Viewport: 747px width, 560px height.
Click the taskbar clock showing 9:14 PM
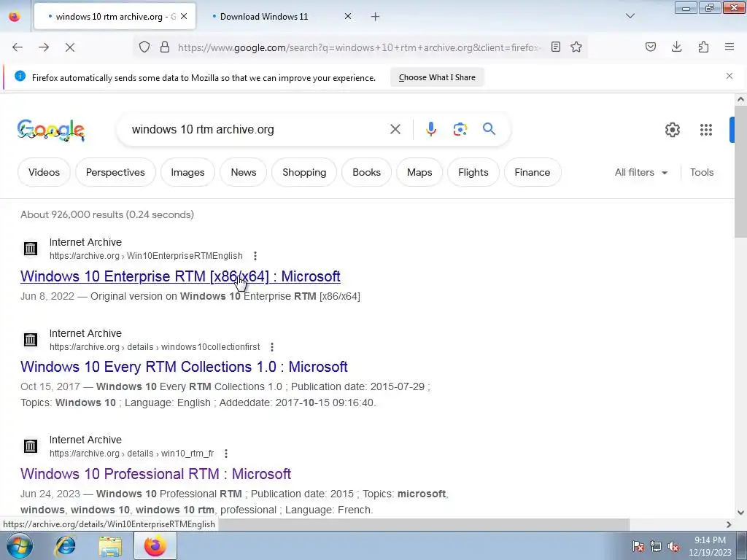[x=710, y=545]
